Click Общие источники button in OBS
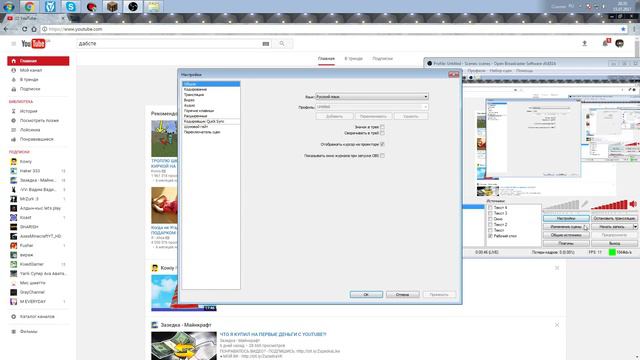Viewport: 640px width, 360px height. coord(566,235)
